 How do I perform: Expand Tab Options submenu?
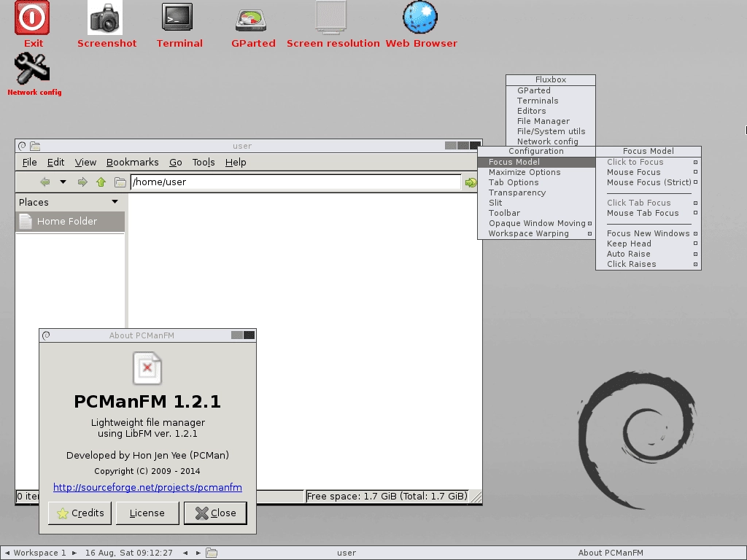pos(536,182)
